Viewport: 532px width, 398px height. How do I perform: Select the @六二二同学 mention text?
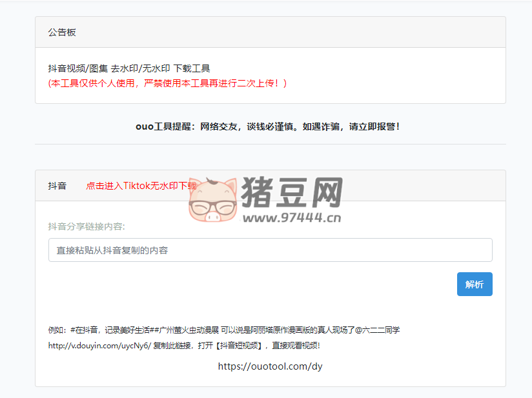[x=376, y=329]
